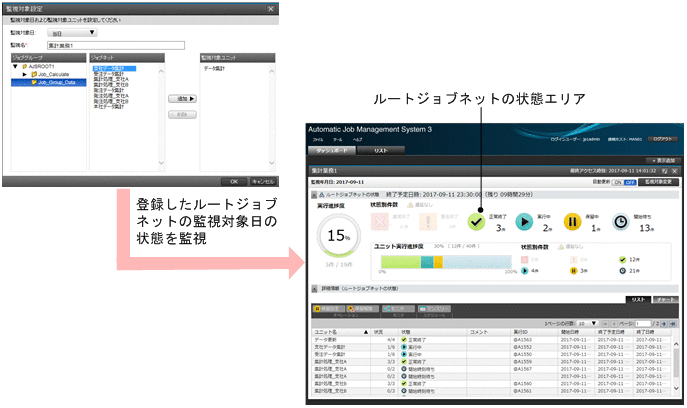
Task: Click the small clock icon beside 21件
Action: (x=622, y=271)
